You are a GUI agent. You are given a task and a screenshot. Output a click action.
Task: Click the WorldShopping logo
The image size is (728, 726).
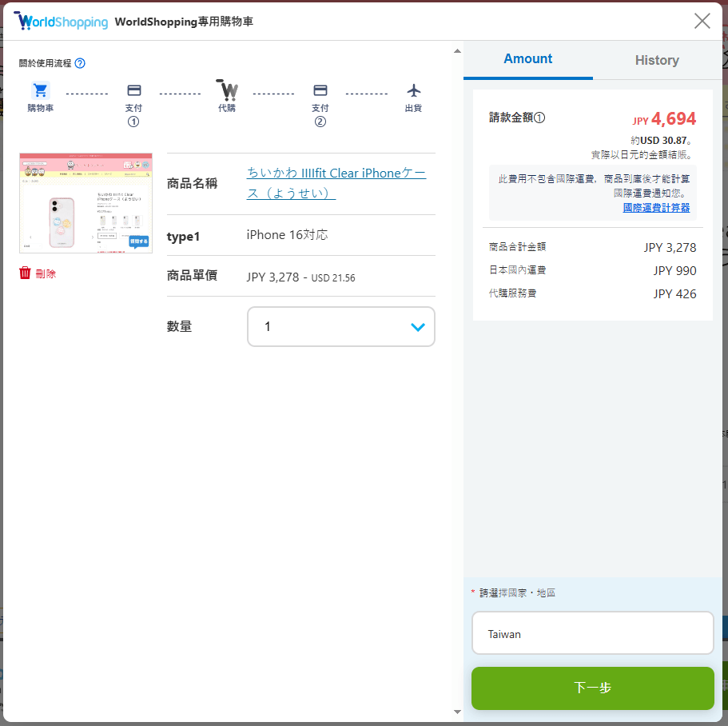tap(61, 22)
